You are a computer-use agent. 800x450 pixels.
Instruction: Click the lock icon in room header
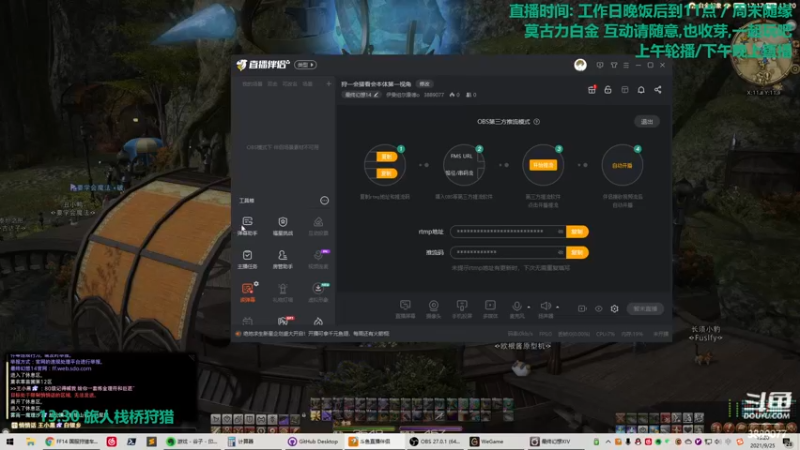coord(608,90)
